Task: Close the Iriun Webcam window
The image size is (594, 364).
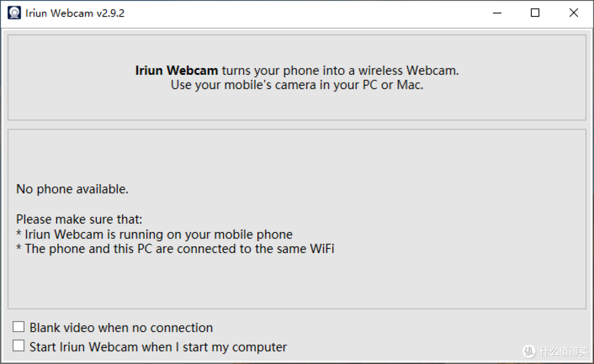Action: point(574,13)
